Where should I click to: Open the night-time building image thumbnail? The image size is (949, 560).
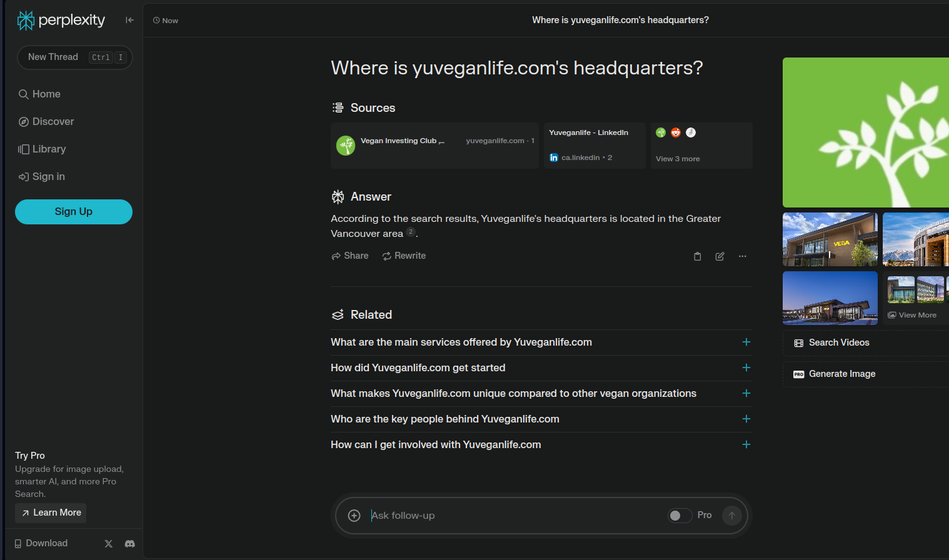point(830,298)
